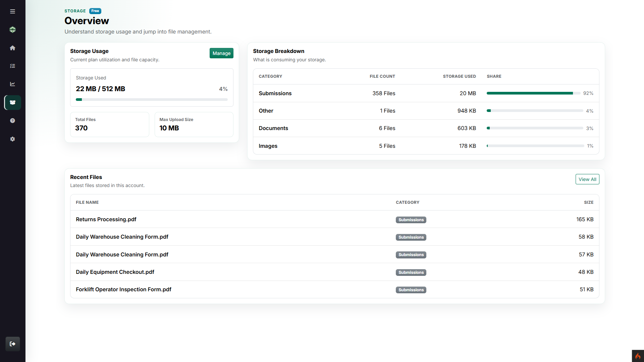Click the FILE NAME column header

coord(87,202)
